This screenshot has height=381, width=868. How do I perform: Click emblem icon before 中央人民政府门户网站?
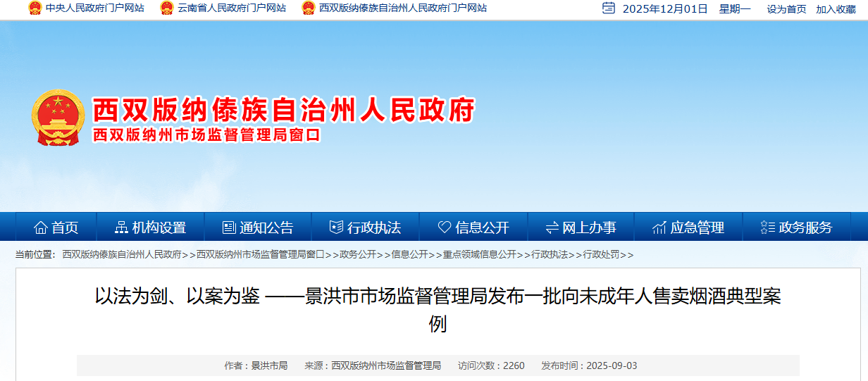(35, 8)
